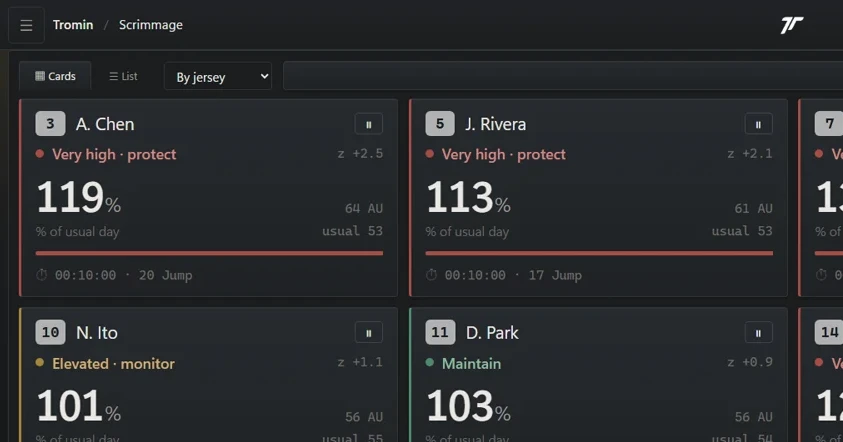Click A. Chen's load progress bar
Image resolution: width=843 pixels, height=442 pixels.
[x=209, y=253]
